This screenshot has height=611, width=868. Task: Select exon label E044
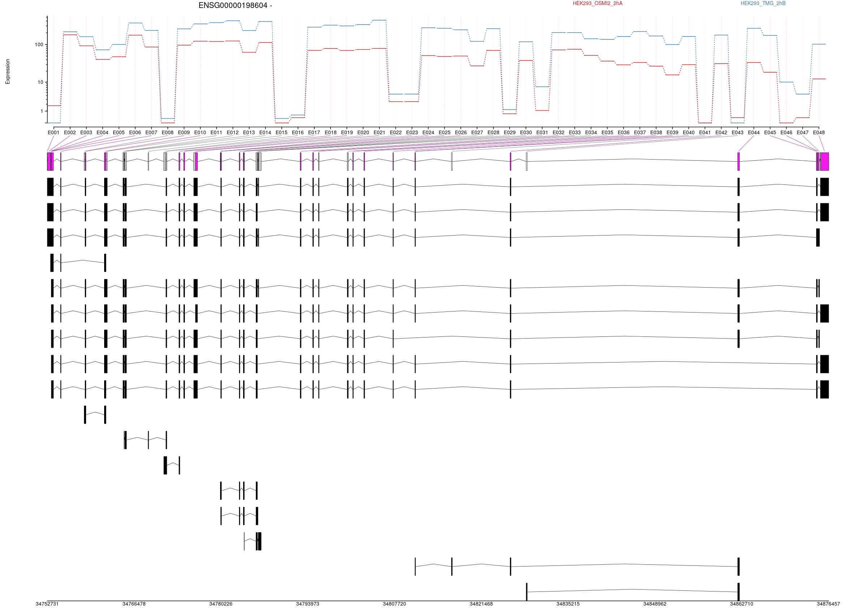click(x=754, y=133)
